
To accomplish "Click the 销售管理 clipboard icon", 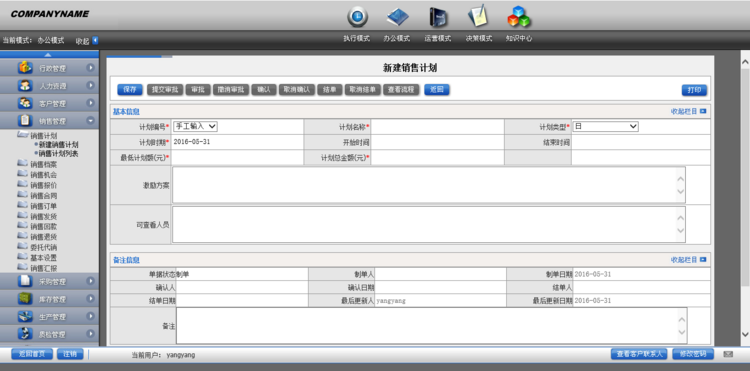I will 25,120.
